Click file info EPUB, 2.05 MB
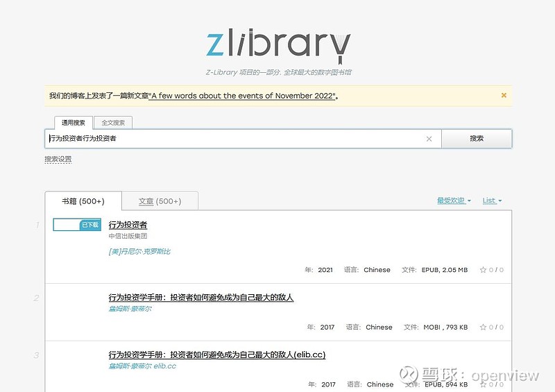 (x=445, y=270)
